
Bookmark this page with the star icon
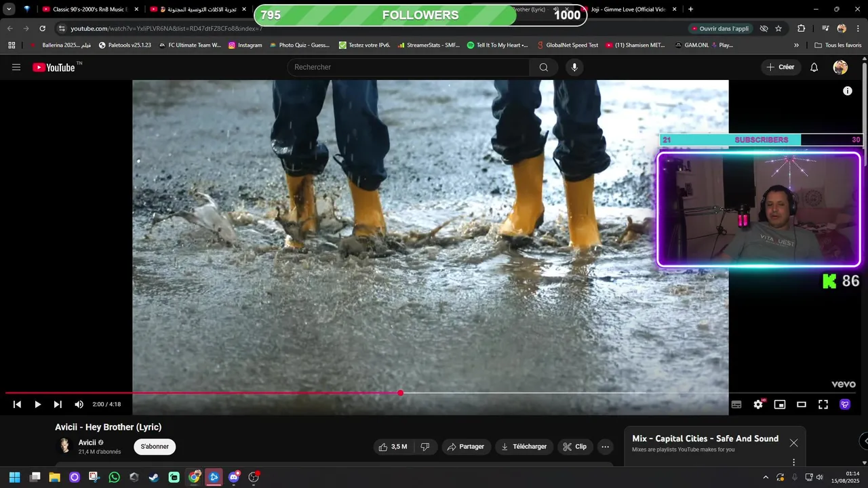pyautogui.click(x=778, y=28)
